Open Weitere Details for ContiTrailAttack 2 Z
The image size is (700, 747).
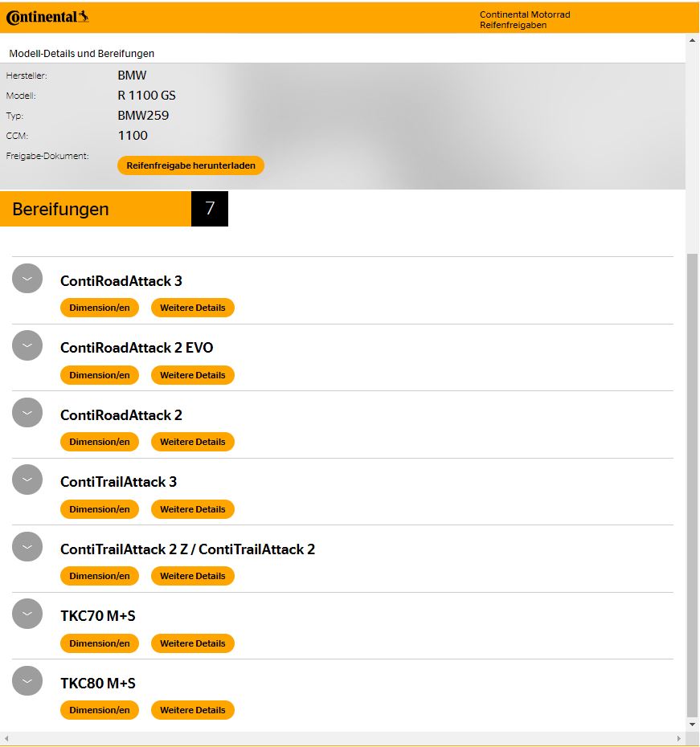coord(193,576)
